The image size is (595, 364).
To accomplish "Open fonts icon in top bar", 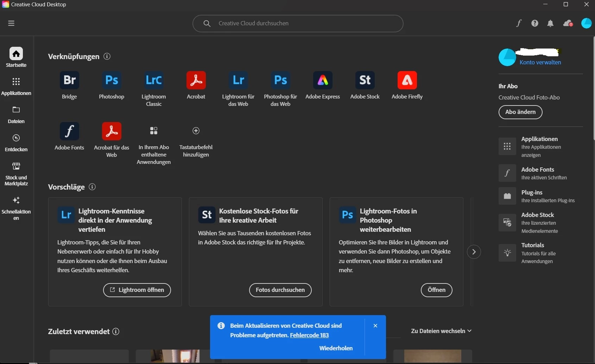I will click(x=519, y=23).
